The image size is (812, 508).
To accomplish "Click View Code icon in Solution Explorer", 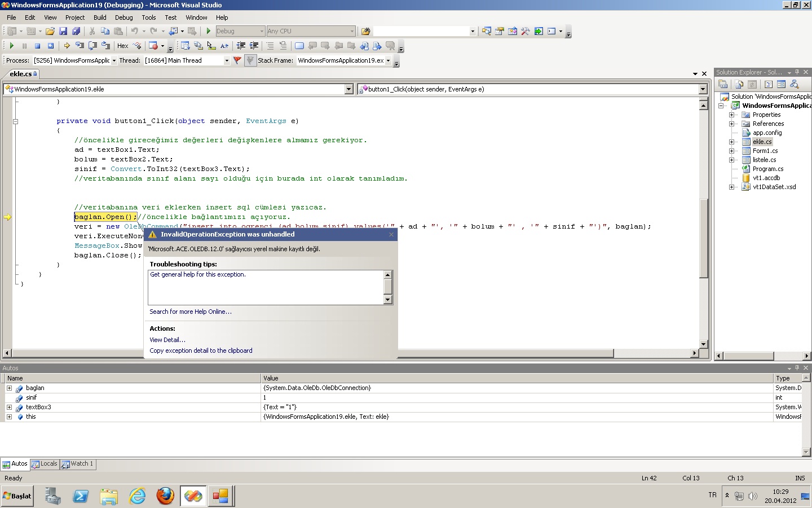I will coord(768,84).
